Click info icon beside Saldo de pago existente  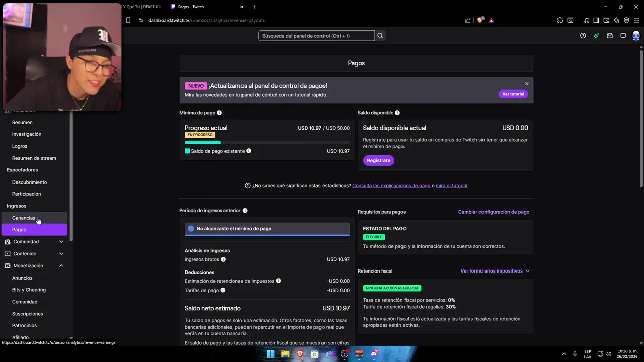[249, 151]
